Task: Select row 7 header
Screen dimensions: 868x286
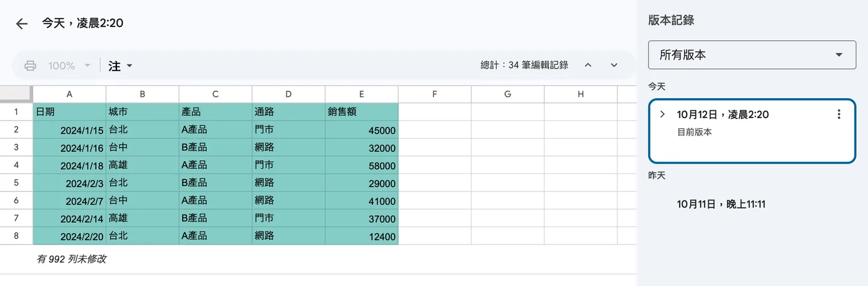Action: [16, 218]
